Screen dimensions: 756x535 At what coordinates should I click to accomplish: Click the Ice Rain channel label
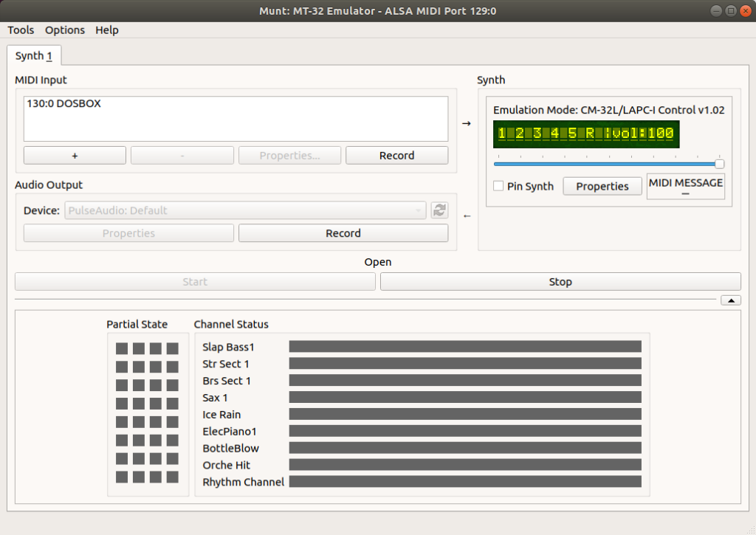coord(221,415)
